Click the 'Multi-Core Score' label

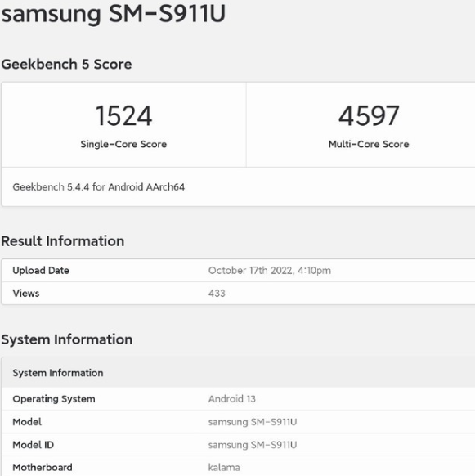tap(369, 144)
